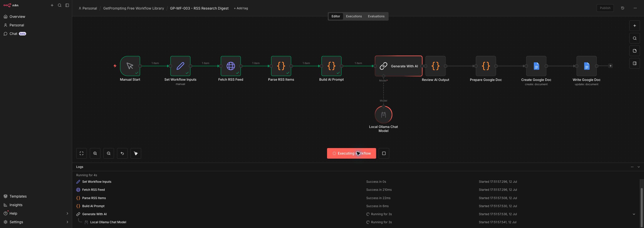Image resolution: width=644 pixels, height=228 pixels.
Task: Select the Fetch RSS Feed globe node
Action: click(231, 66)
